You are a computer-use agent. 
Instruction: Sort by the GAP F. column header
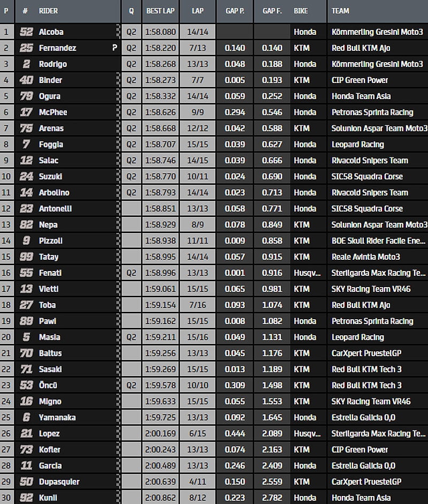tap(272, 11)
